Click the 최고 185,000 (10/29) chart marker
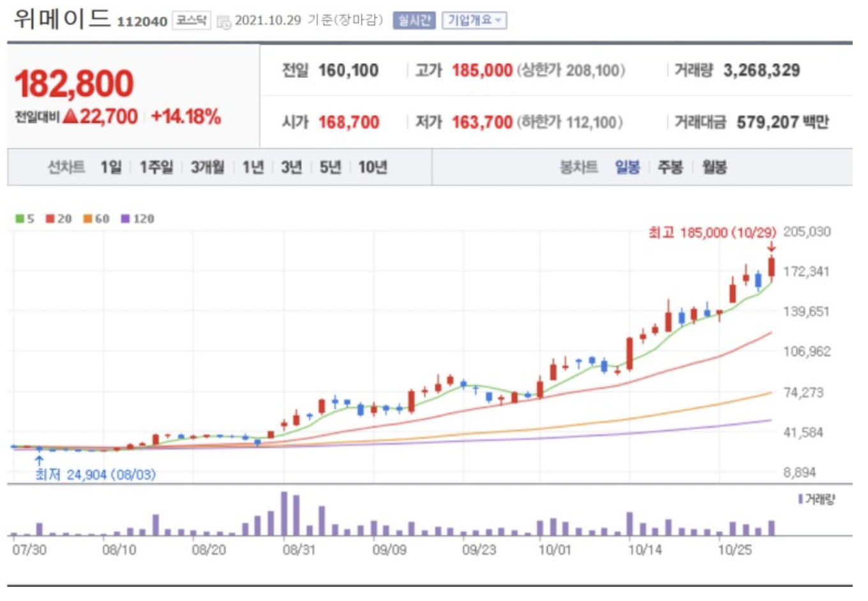868x601 pixels. coord(712,233)
